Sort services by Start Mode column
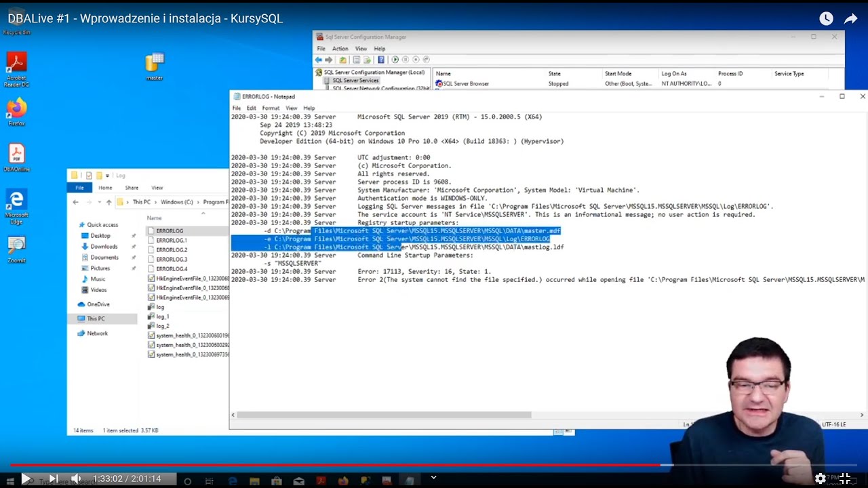This screenshot has width=868, height=488. [618, 73]
